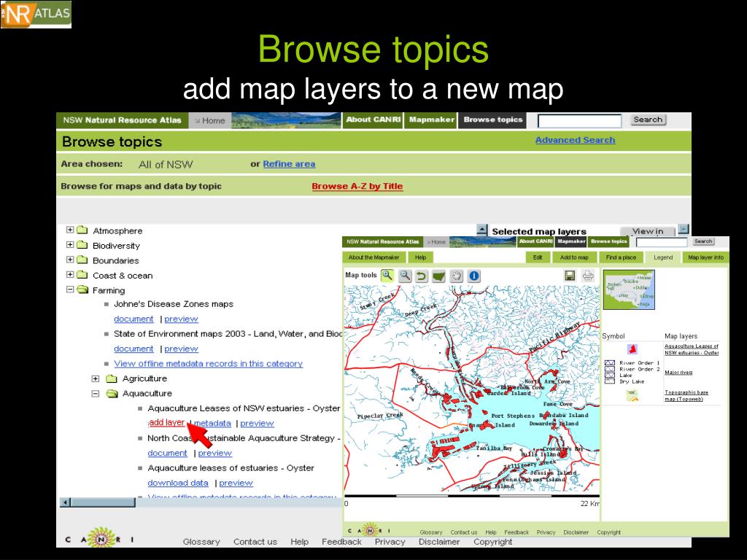The height and width of the screenshot is (560, 747).
Task: Click the Browse topics header search field
Action: pos(580,121)
